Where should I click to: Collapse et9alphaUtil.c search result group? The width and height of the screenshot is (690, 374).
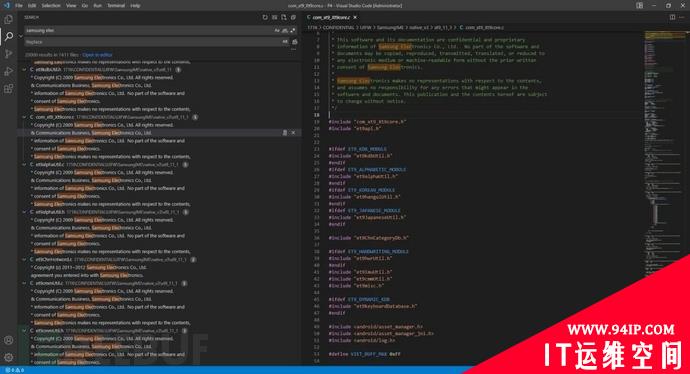24,165
